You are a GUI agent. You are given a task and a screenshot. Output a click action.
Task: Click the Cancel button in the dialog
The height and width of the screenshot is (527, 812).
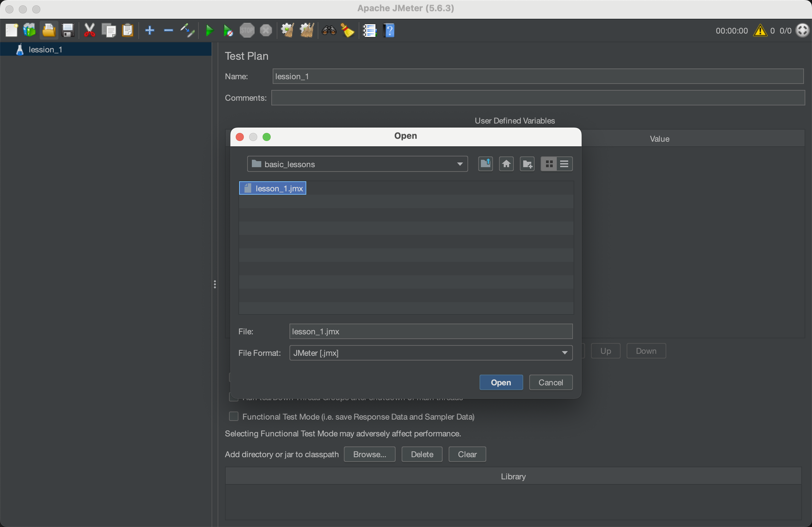pyautogui.click(x=551, y=382)
